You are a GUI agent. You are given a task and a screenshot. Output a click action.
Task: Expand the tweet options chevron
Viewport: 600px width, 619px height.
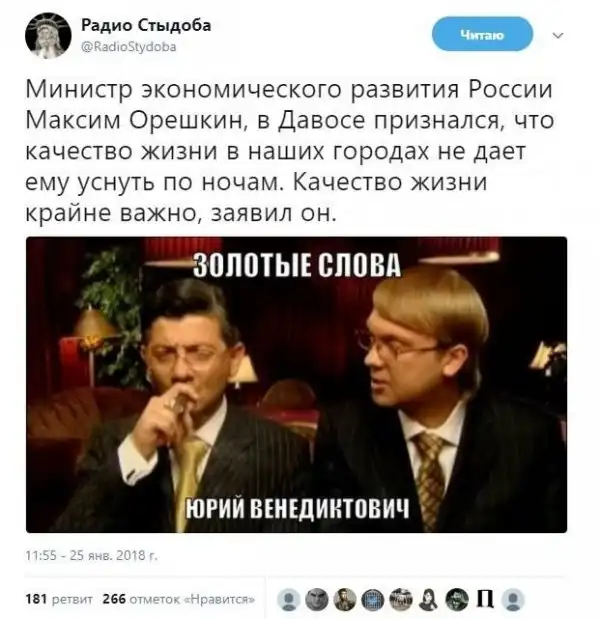pos(558,36)
